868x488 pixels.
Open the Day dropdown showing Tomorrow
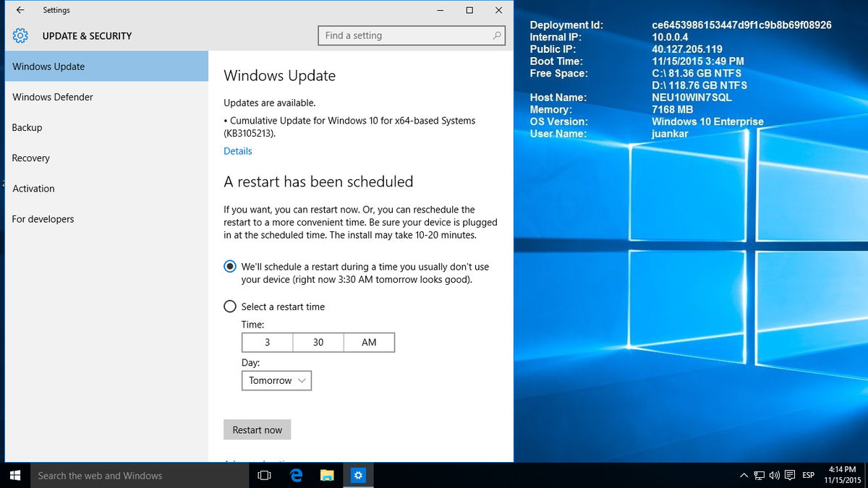276,380
